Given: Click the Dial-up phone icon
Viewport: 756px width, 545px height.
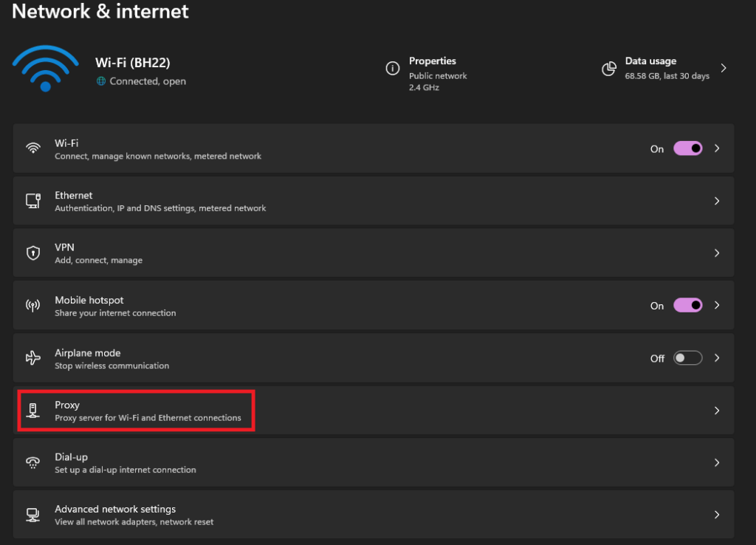Looking at the screenshot, I should pos(33,462).
